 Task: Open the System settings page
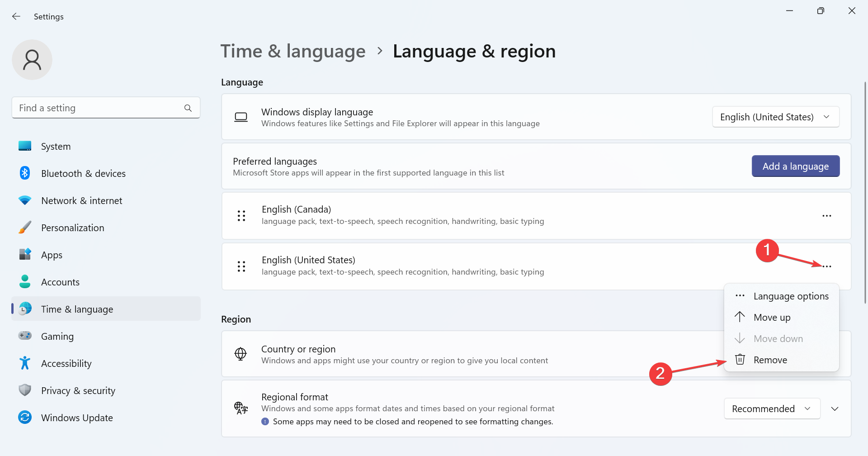[106, 146]
